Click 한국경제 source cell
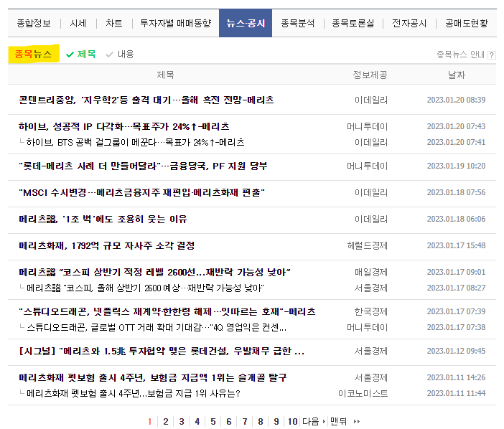This screenshot has width=504, height=429. tap(371, 312)
